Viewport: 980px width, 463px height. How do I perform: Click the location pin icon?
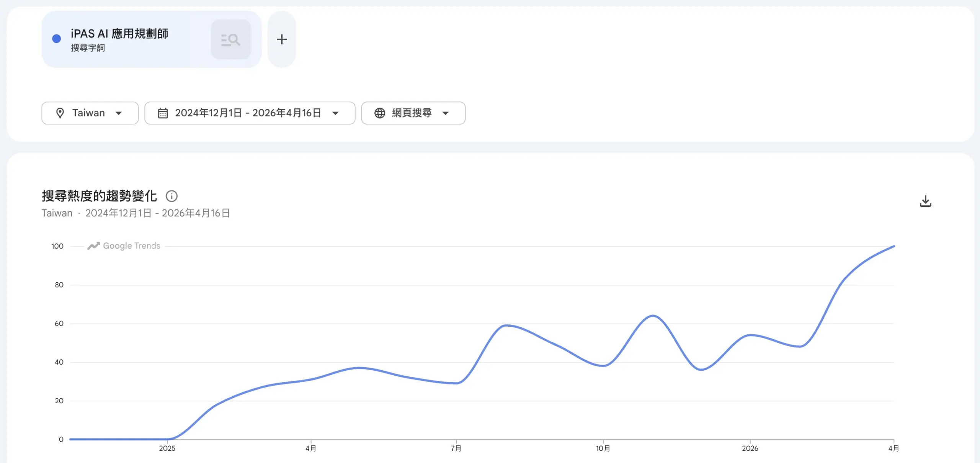(x=60, y=113)
